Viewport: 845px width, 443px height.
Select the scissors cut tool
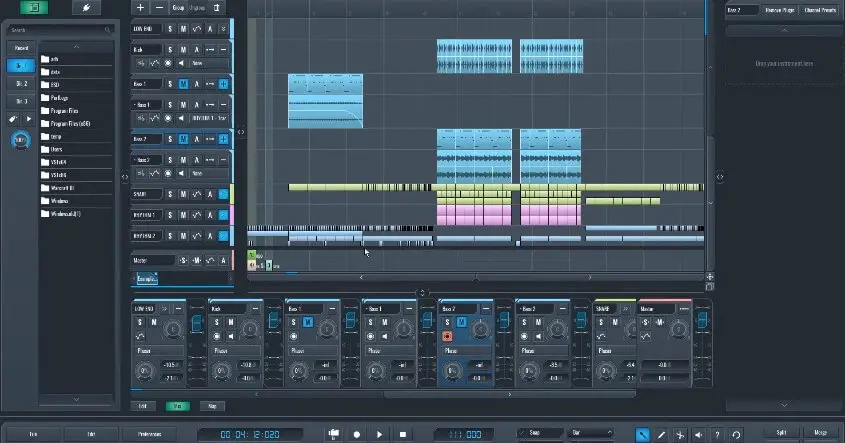[680, 434]
